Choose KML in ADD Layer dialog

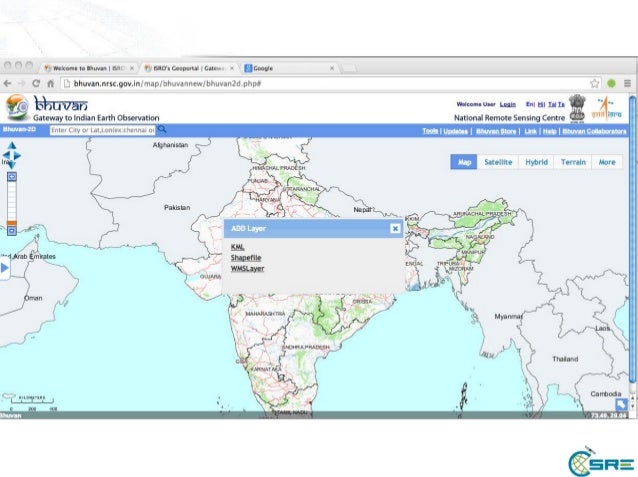(x=237, y=247)
